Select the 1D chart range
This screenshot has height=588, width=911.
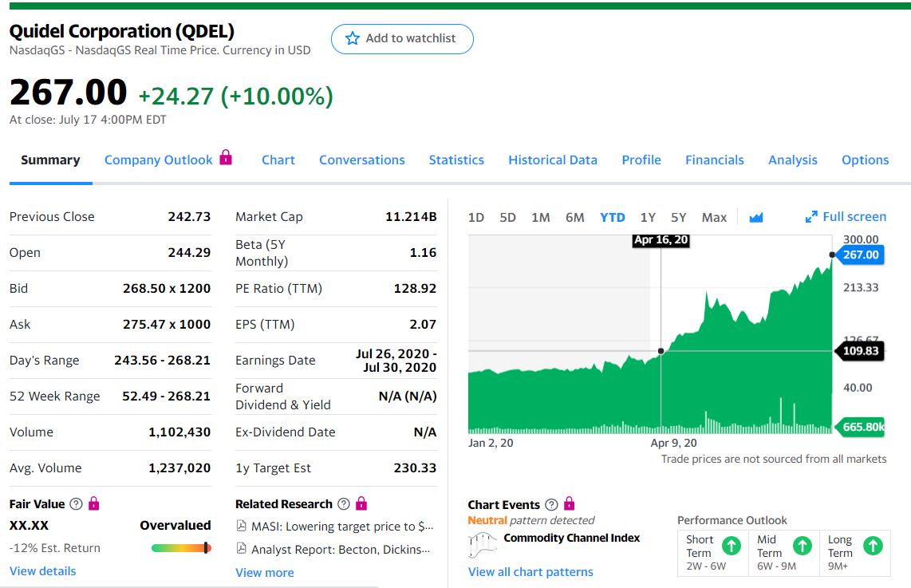click(x=475, y=217)
